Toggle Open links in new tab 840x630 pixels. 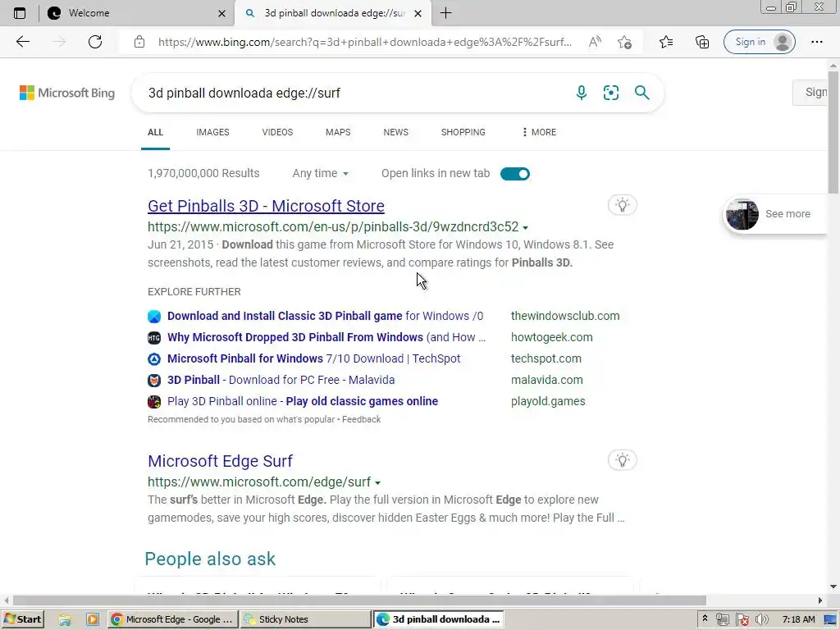point(515,174)
